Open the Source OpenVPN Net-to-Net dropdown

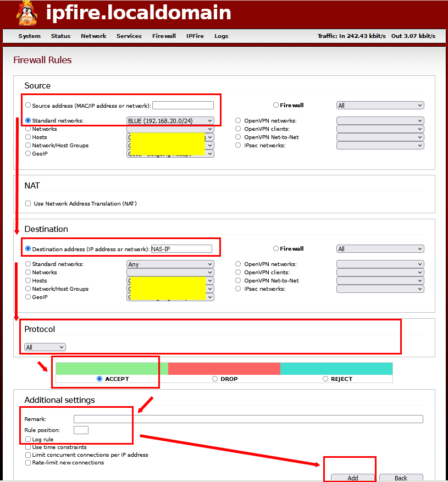(x=380, y=137)
